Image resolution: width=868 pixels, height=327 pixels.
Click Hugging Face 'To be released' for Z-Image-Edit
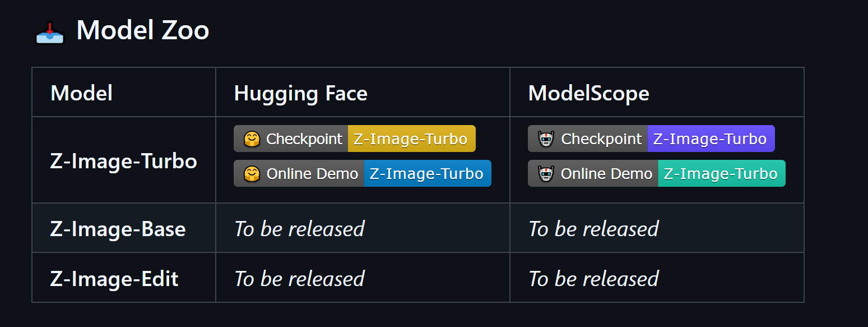300,279
